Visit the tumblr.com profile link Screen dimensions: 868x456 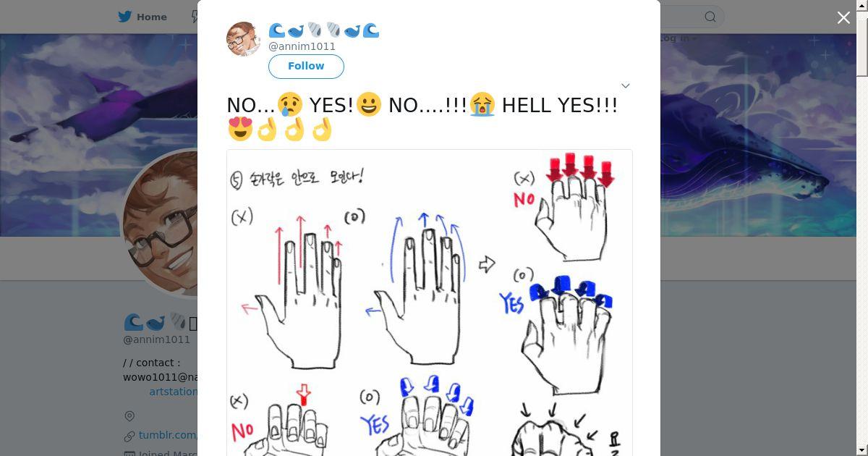pos(168,435)
